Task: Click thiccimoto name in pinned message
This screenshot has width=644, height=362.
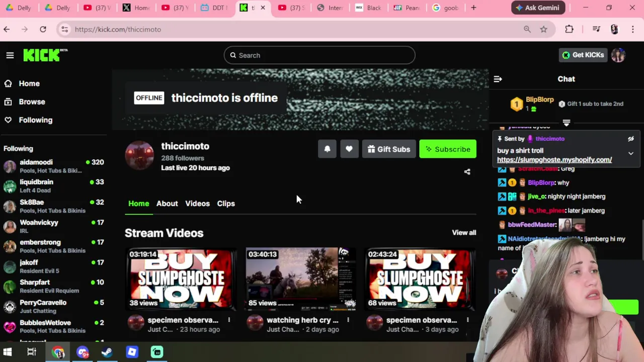Action: (x=550, y=139)
